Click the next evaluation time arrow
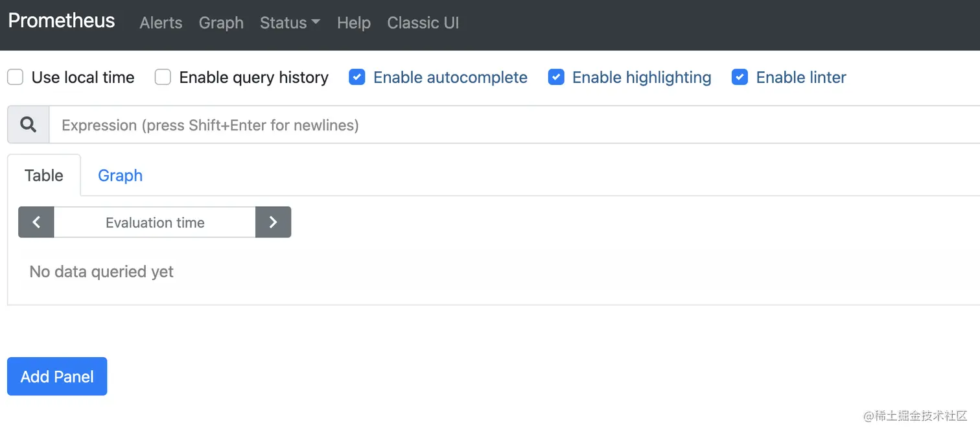 tap(273, 222)
